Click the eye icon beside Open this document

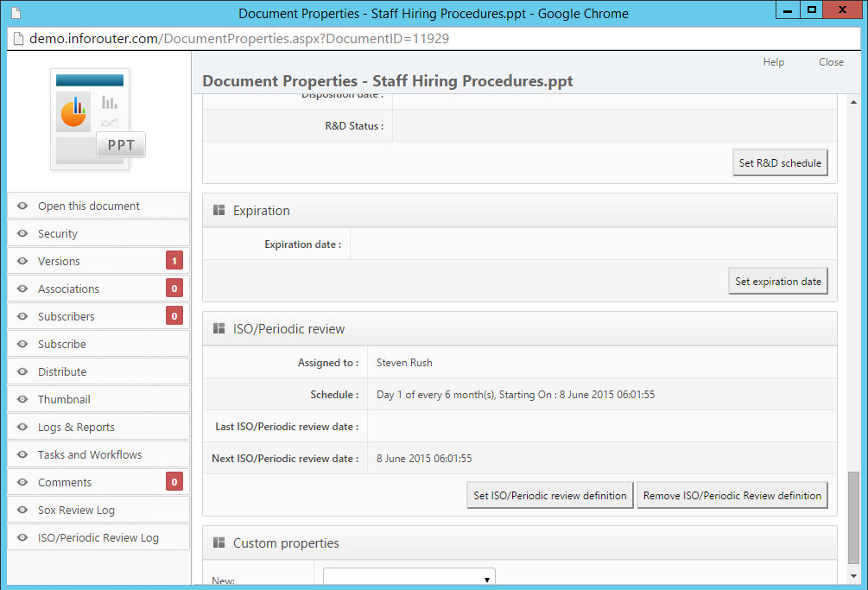(22, 206)
